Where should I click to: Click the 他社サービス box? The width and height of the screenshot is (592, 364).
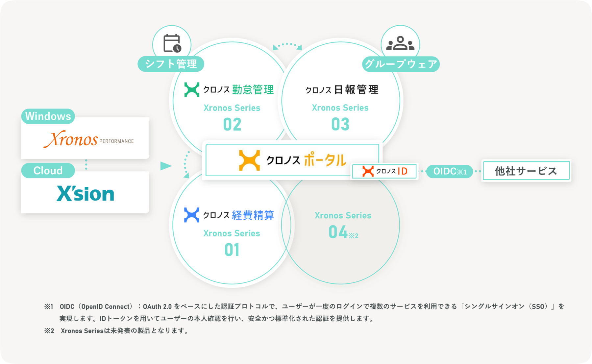526,171
